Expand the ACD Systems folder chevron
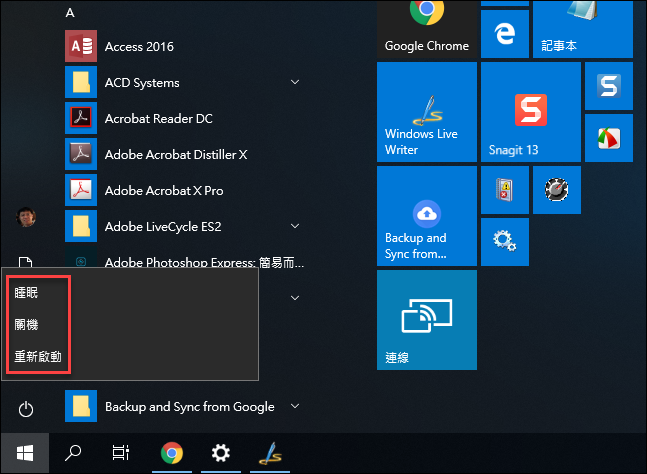647x474 pixels. pyautogui.click(x=295, y=82)
